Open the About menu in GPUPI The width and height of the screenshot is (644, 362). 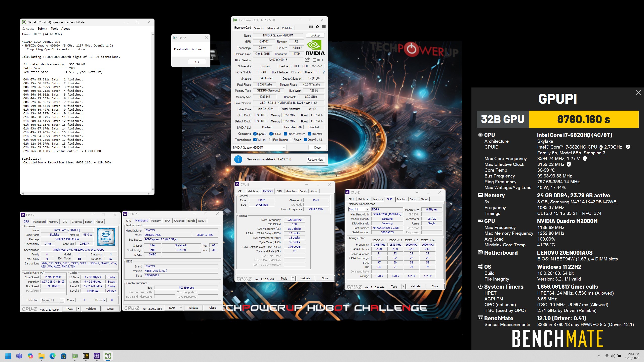tap(65, 29)
